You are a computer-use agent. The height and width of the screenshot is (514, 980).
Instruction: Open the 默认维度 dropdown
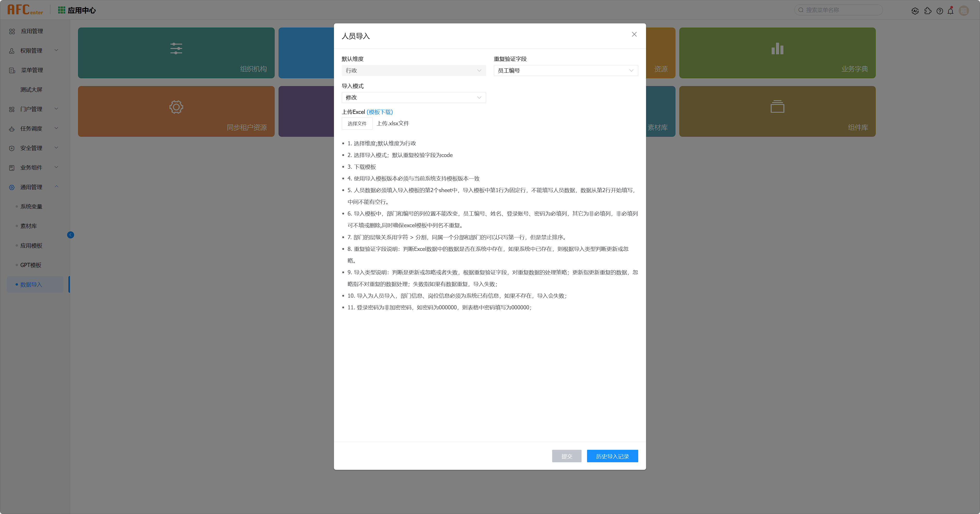pyautogui.click(x=413, y=70)
